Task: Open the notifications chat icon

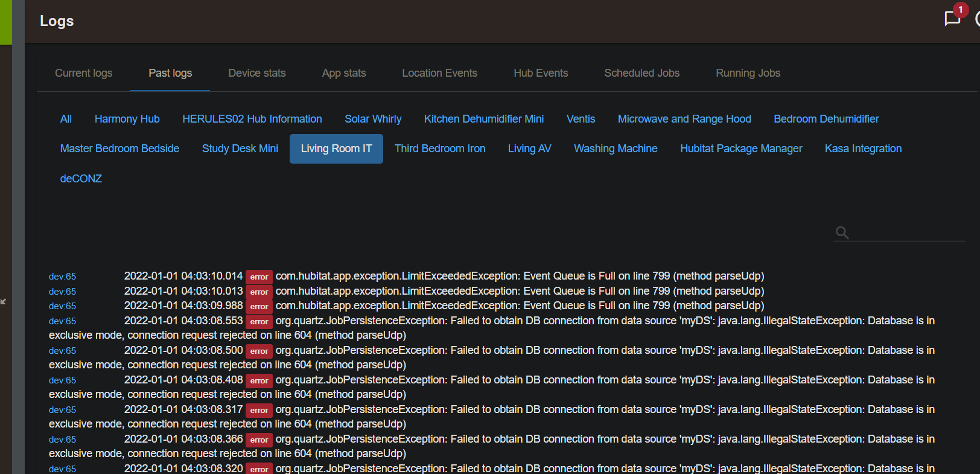Action: tap(952, 19)
